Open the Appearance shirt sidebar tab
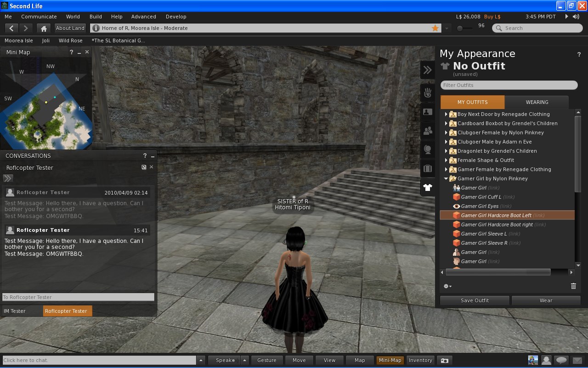This screenshot has width=588, height=368. pyautogui.click(x=428, y=187)
